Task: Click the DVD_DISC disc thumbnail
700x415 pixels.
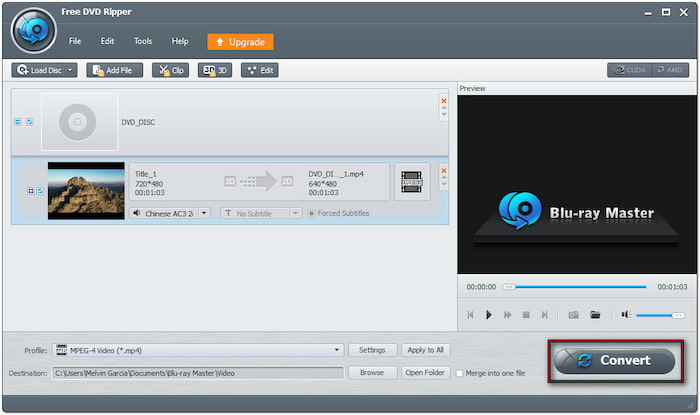Action: (x=79, y=122)
